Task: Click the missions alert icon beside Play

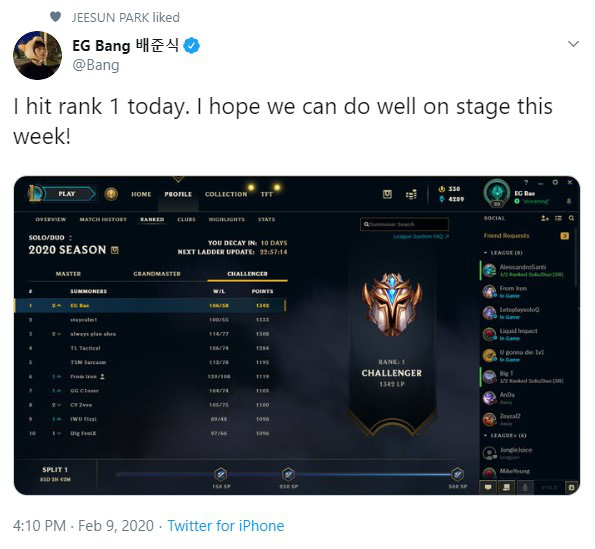Action: 111,194
